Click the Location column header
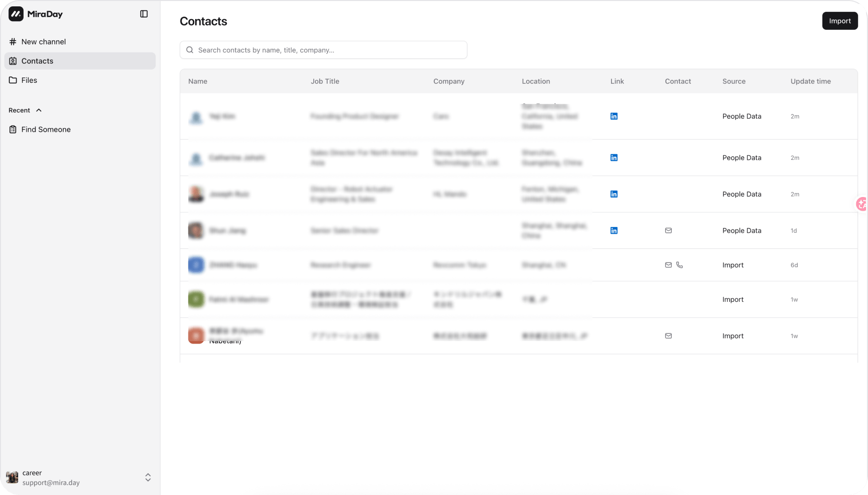Viewport: 868px width, 495px height. point(536,81)
